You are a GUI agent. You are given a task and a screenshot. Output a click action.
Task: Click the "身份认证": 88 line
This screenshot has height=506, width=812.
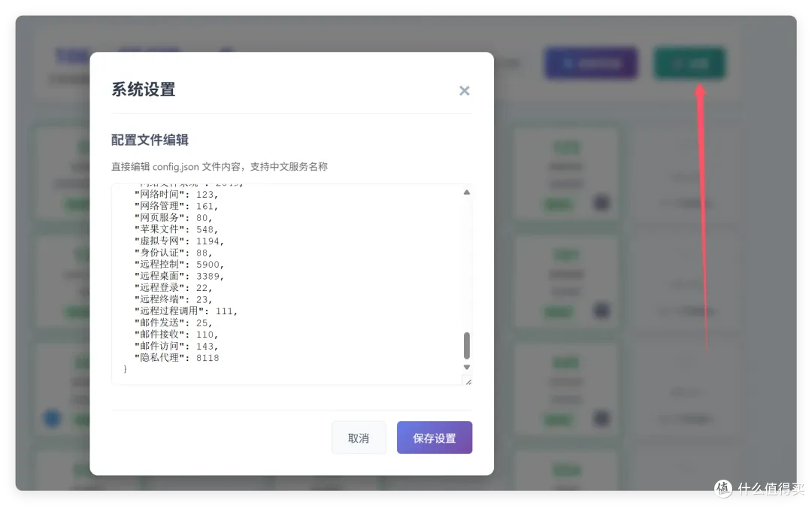(174, 253)
